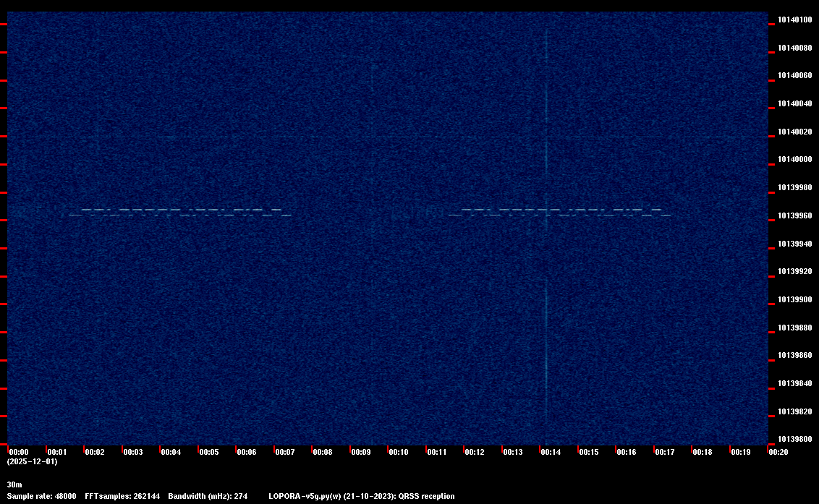819x504 pixels.
Task: Click the 00:00 time axis label
Action: (x=19, y=452)
